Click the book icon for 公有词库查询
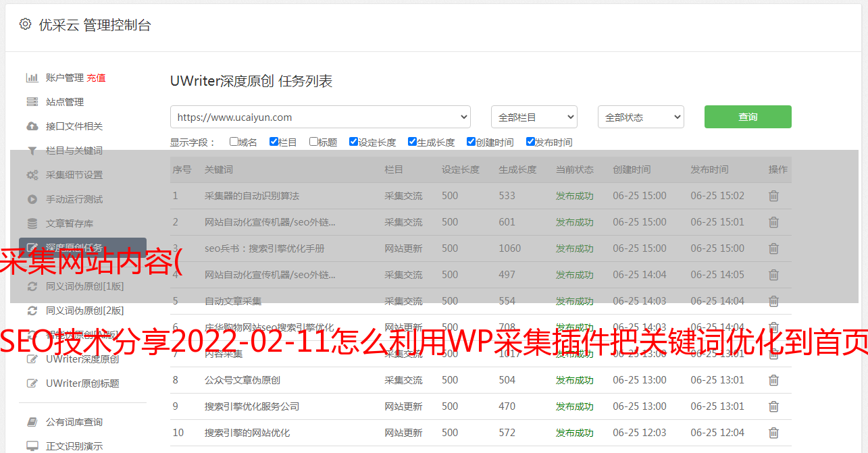 coord(32,422)
